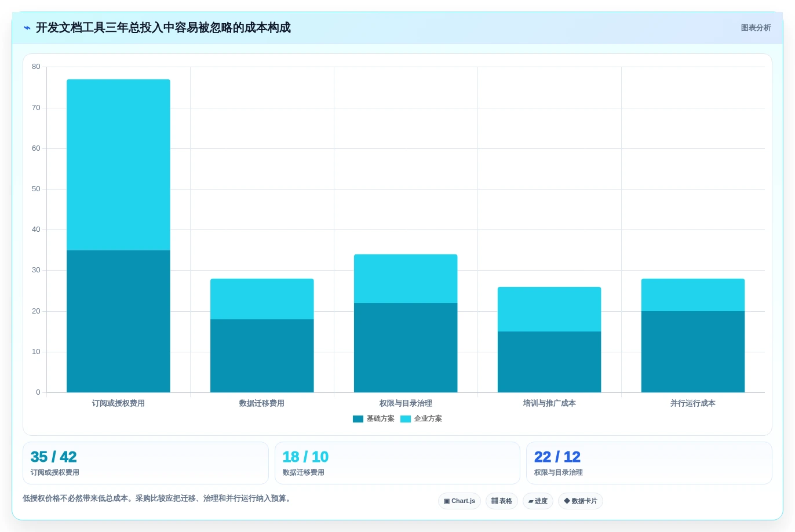Click the 企业方案 segment of 订阅或授权费用 bar
This screenshot has height=532, width=795.
pos(118,165)
